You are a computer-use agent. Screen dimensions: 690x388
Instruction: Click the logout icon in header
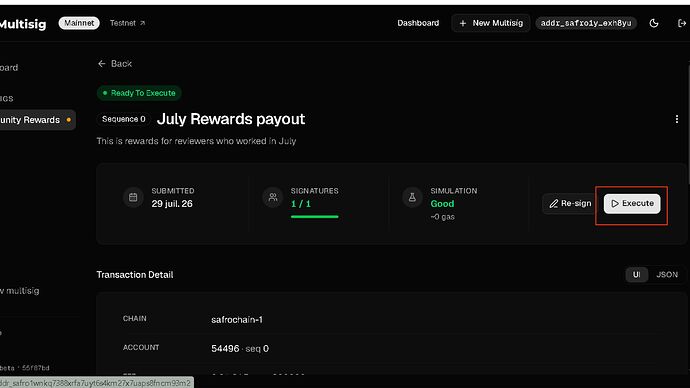point(682,23)
